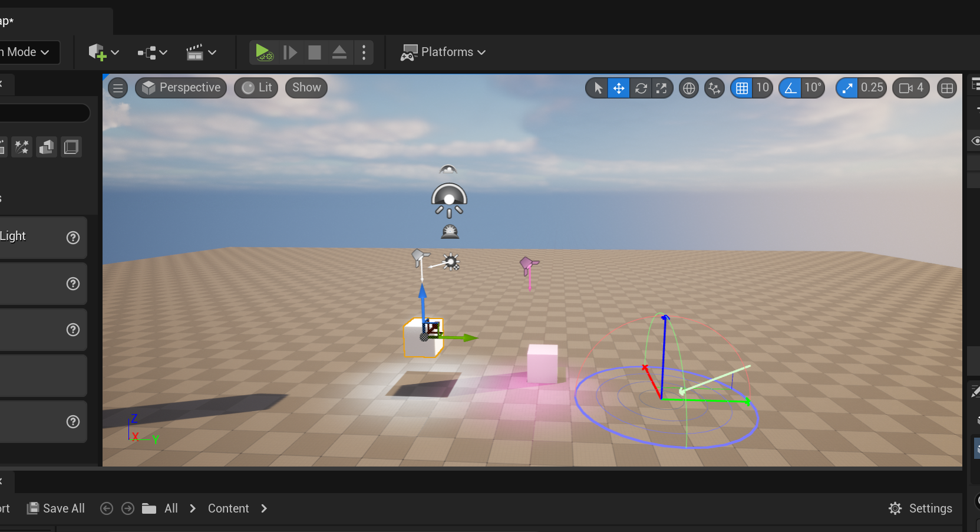Open the Lit view mode menu
Viewport: 980px width, 532px height.
click(x=256, y=88)
